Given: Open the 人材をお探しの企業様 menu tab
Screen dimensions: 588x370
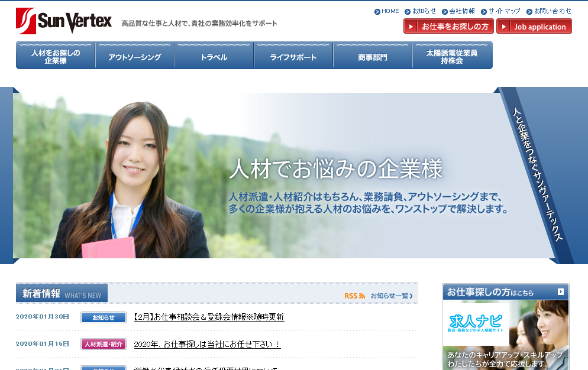Looking at the screenshot, I should point(56,56).
